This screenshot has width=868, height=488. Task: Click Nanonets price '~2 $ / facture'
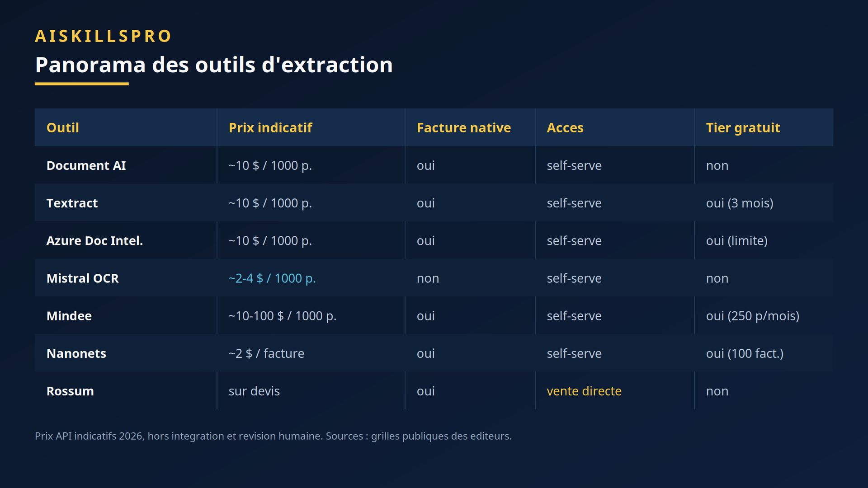(x=266, y=353)
